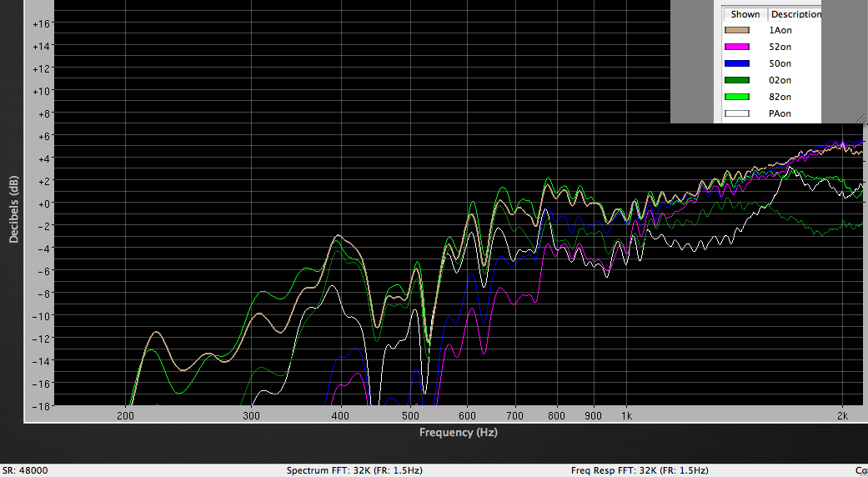
Task: Grab the legend panel resize grip
Action: [860, 118]
